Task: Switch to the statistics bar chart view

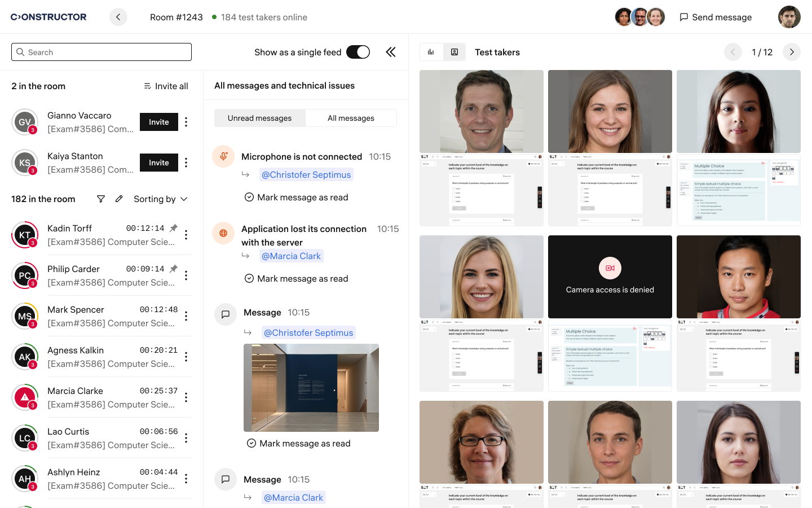Action: point(431,52)
